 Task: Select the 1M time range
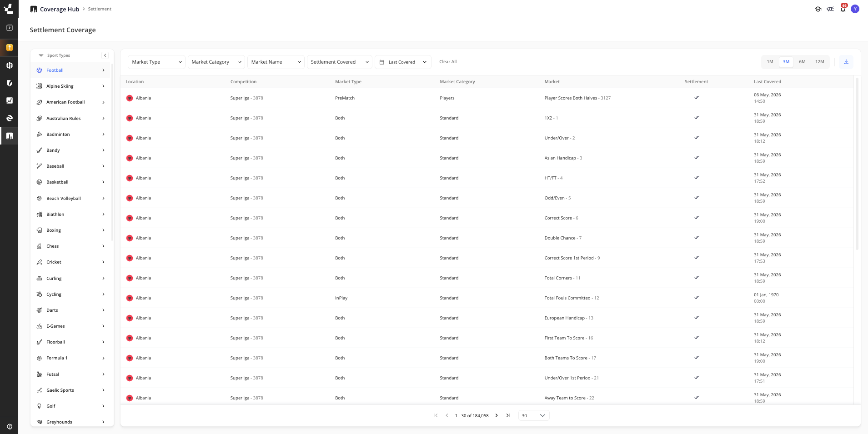[x=770, y=62]
